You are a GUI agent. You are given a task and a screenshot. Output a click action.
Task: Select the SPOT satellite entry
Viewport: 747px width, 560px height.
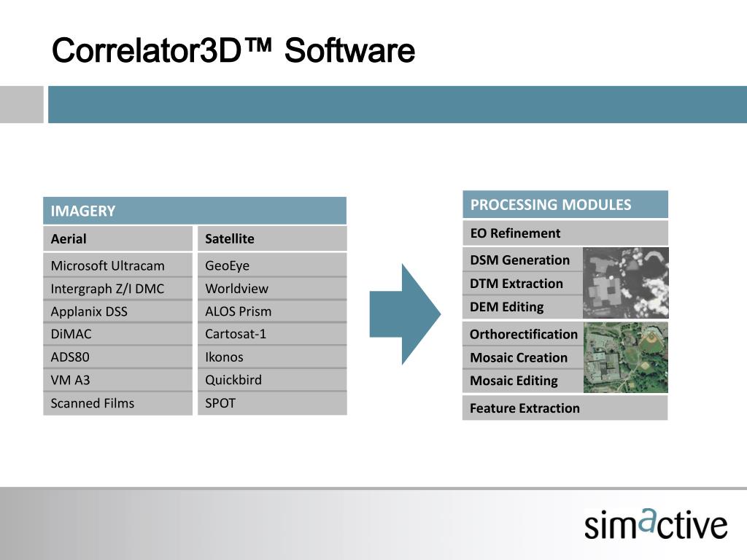272,402
